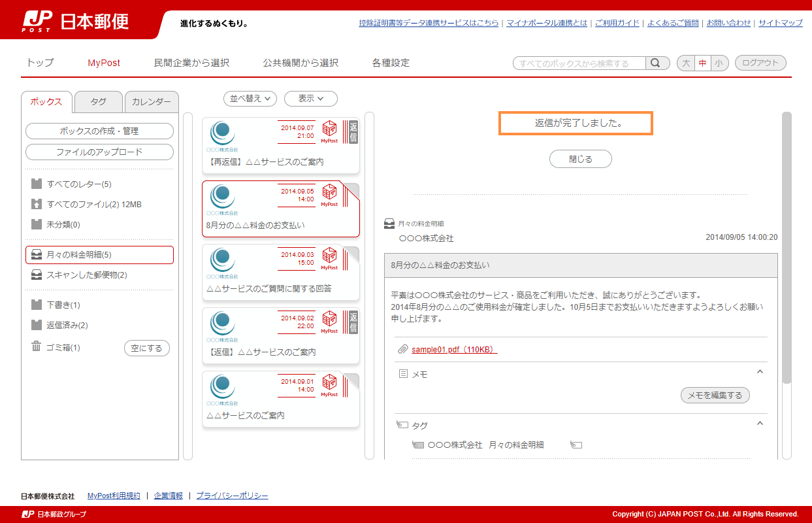Click the 未分類 folder icon
The width and height of the screenshot is (812, 523).
[37, 224]
